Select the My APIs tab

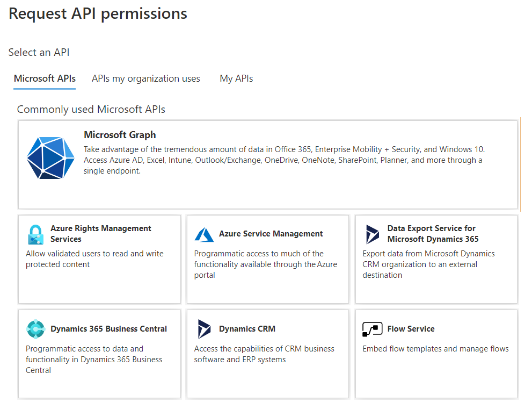tap(237, 78)
